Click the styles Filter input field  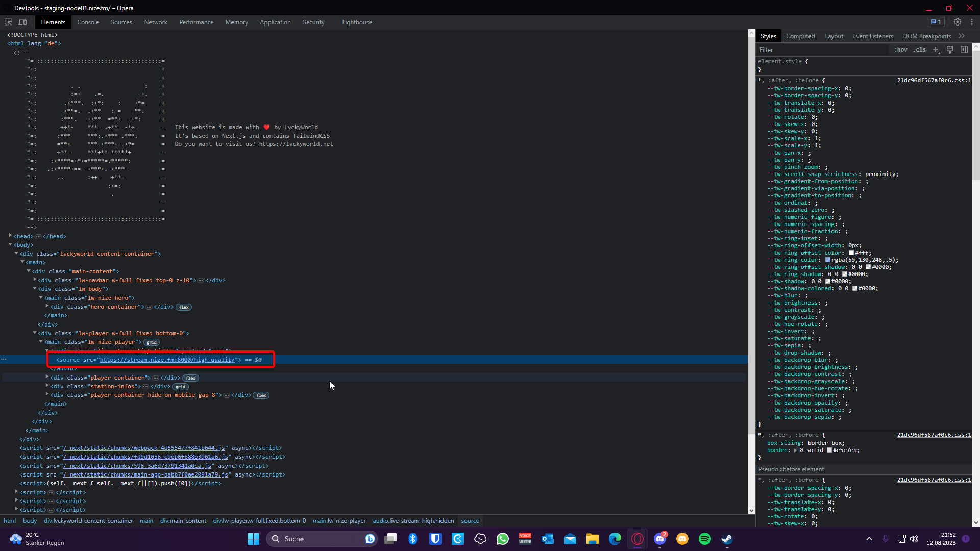click(x=822, y=49)
